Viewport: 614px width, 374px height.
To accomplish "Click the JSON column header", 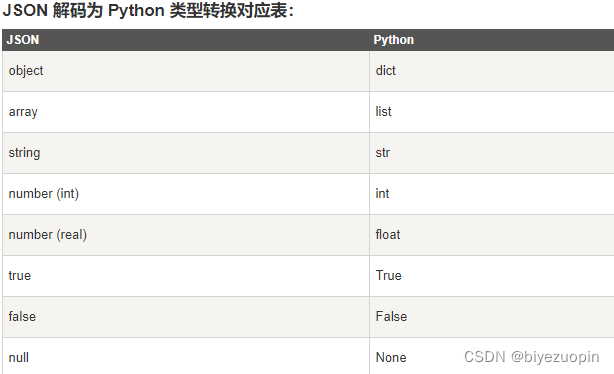I will 186,40.
